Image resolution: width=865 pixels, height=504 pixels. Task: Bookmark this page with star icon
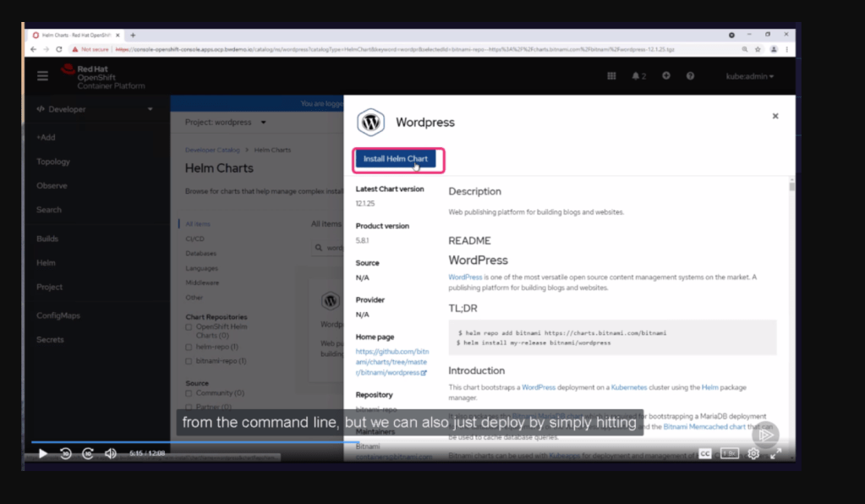pos(758,49)
